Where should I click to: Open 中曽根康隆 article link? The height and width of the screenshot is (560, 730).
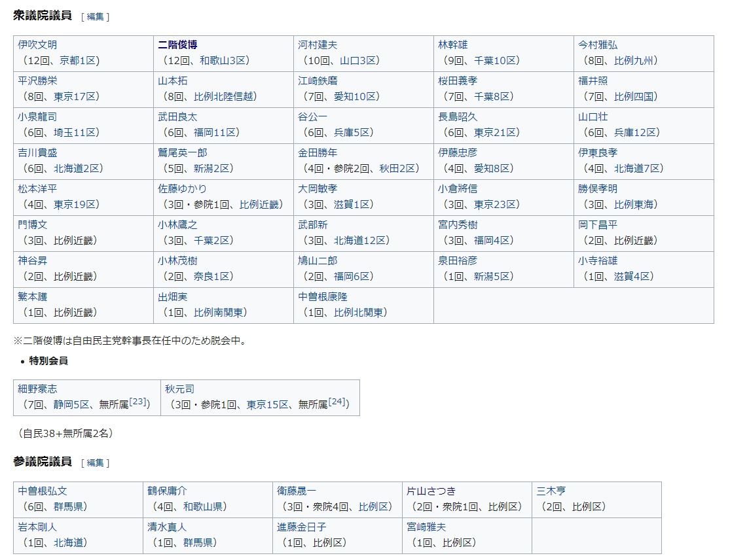pos(323,297)
